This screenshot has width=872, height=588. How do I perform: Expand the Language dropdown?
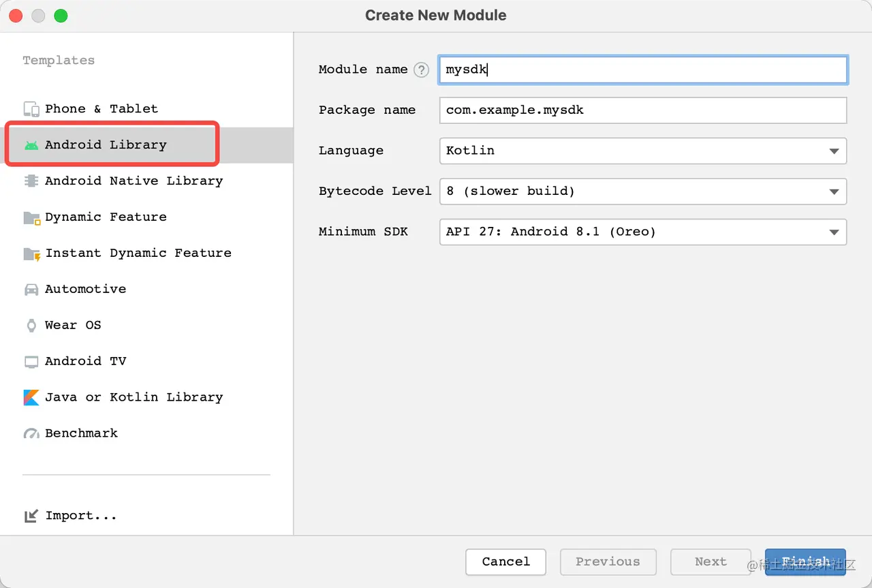[x=834, y=151]
